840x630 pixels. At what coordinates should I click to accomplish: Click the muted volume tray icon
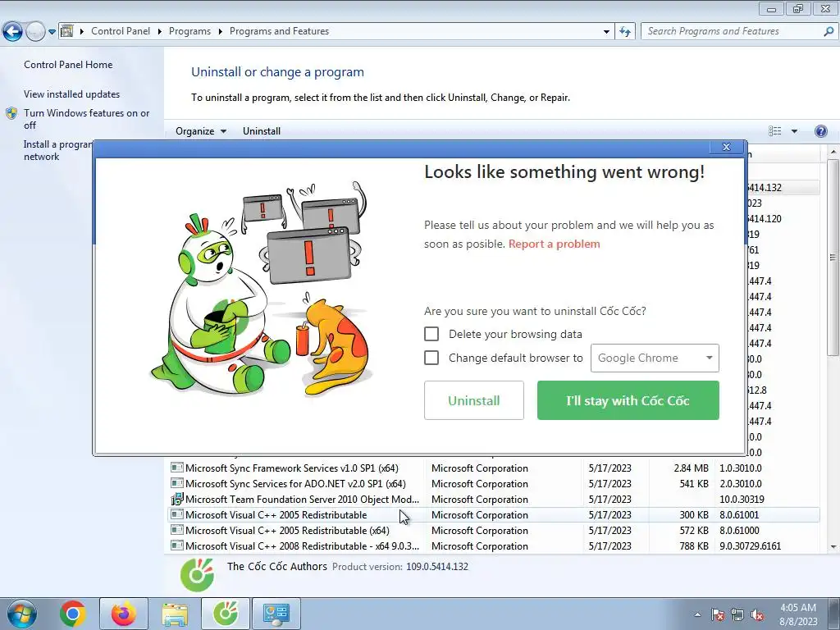click(x=757, y=614)
